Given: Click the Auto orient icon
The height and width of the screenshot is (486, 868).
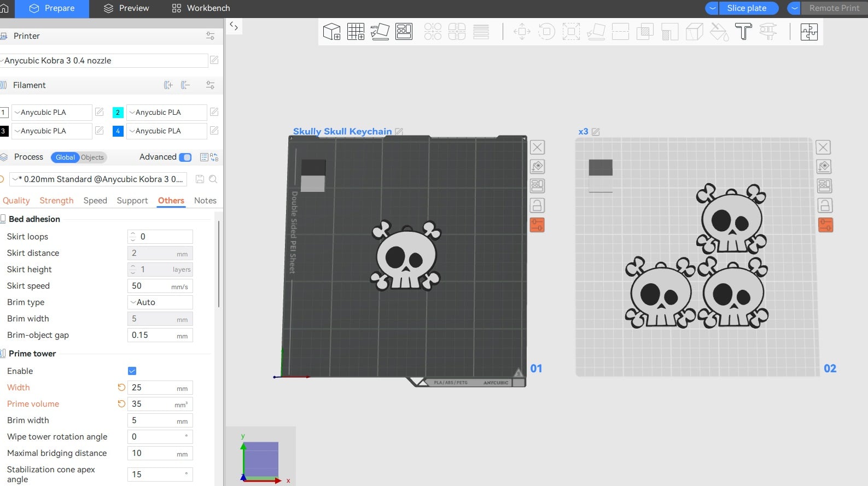Looking at the screenshot, I should (380, 32).
